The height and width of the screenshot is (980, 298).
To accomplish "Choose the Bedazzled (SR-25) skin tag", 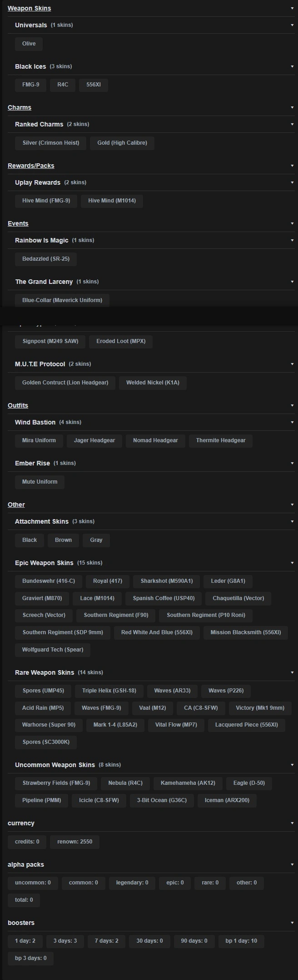I will [x=46, y=259].
